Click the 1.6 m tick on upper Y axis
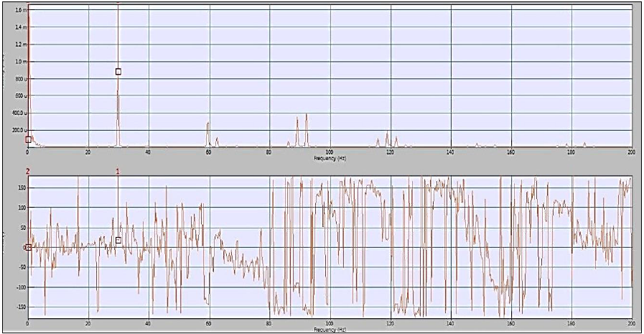Image resolution: width=644 pixels, height=334 pixels. pyautogui.click(x=20, y=10)
